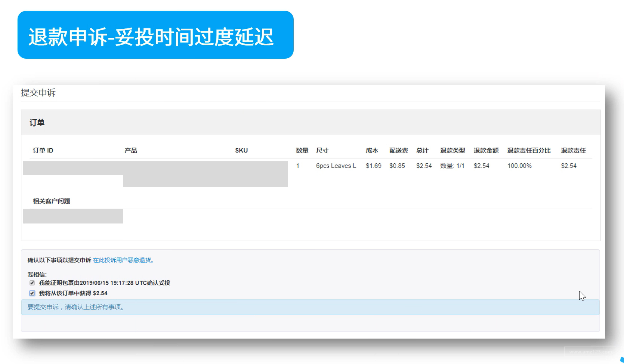The width and height of the screenshot is (624, 364).
Task: Select the 确认以下事项以提交申诉 instruction text
Action: (59, 260)
